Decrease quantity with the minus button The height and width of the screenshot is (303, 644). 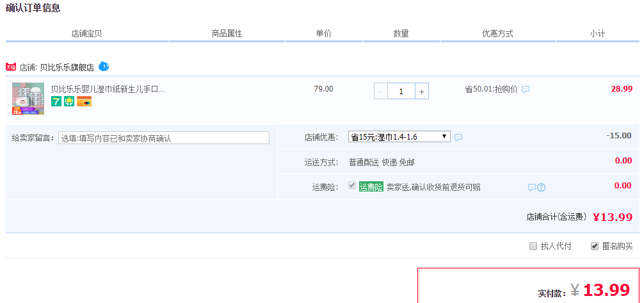point(381,92)
